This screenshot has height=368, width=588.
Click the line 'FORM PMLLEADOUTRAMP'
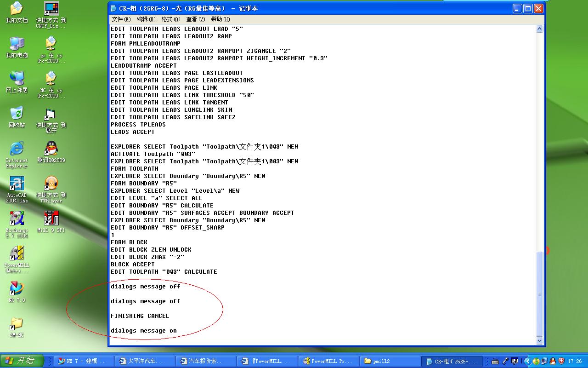pyautogui.click(x=146, y=44)
